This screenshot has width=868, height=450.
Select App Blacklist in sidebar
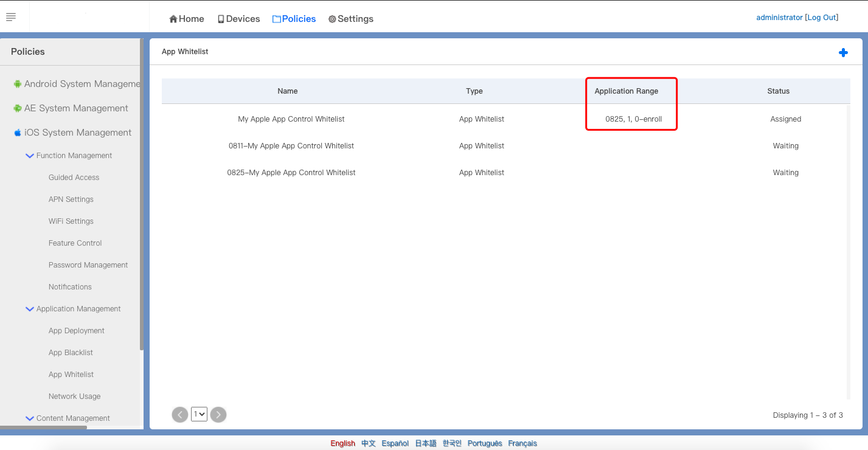click(71, 353)
